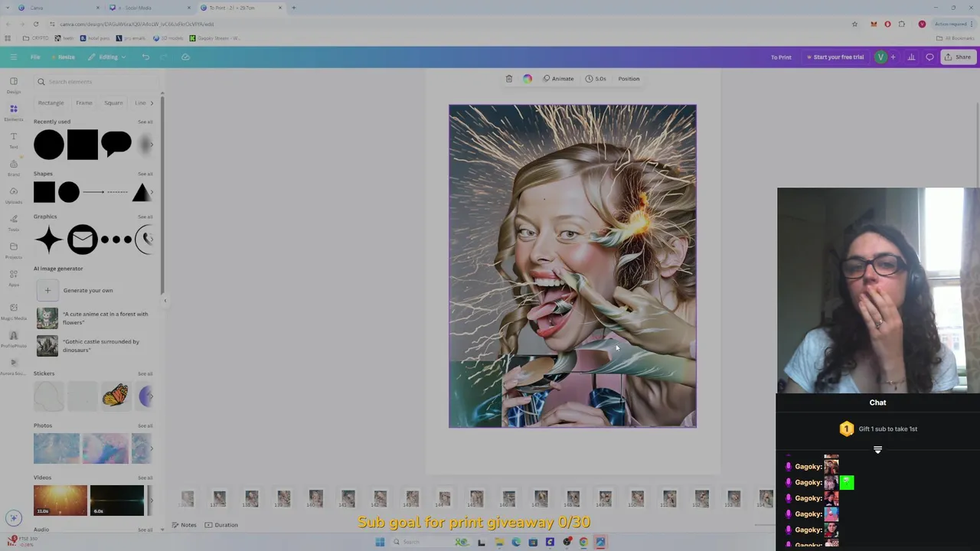The width and height of the screenshot is (980, 551).
Task: Add the orange sunburst video
Action: [60, 500]
